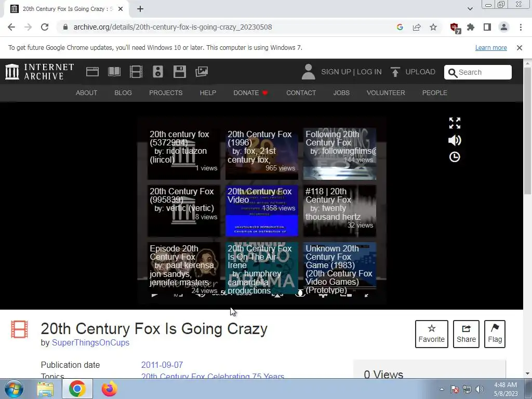This screenshot has width=532, height=399.
Task: Dismiss the Chrome update notification bar
Action: 520,48
